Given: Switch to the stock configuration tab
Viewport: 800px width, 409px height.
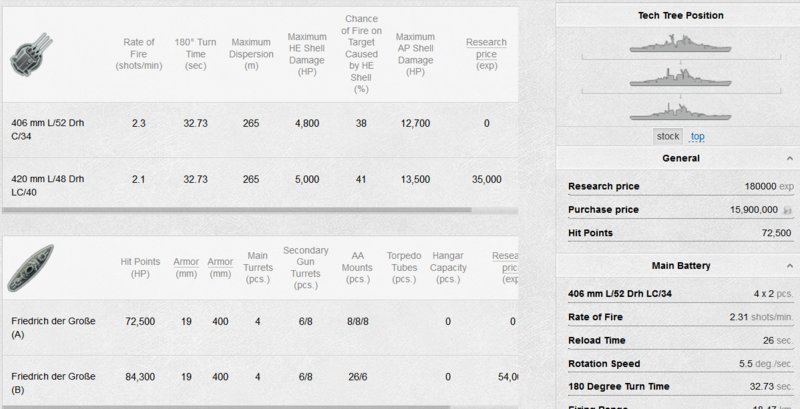Looking at the screenshot, I should [x=667, y=136].
